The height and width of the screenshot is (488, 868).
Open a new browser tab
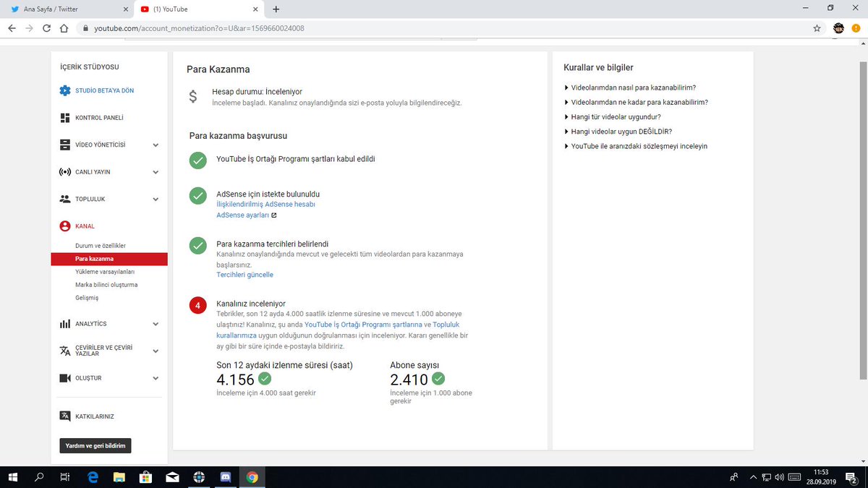click(276, 9)
